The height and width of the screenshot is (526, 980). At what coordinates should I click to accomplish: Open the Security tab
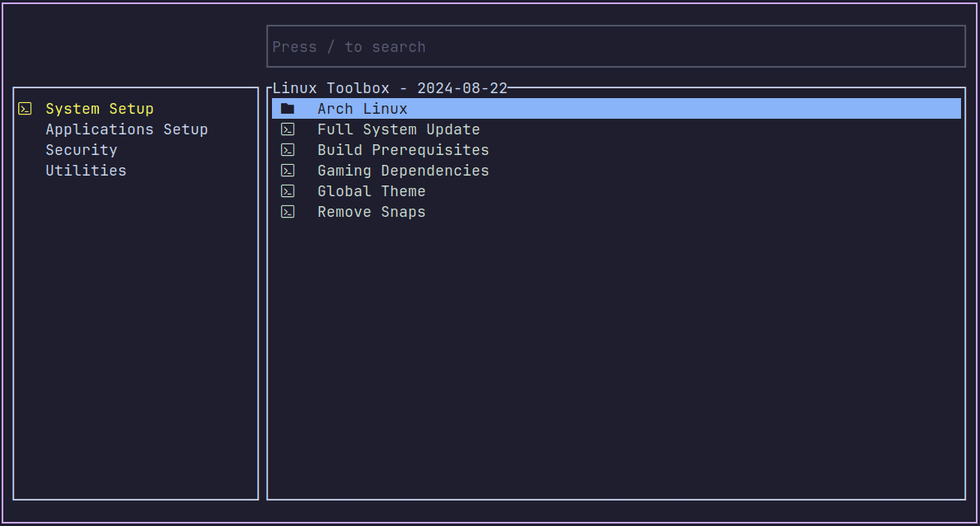click(82, 150)
